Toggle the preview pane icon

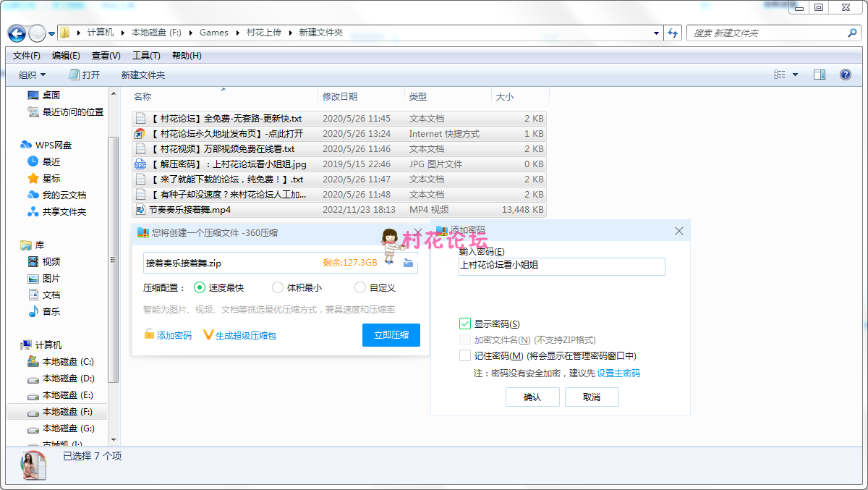[x=820, y=75]
